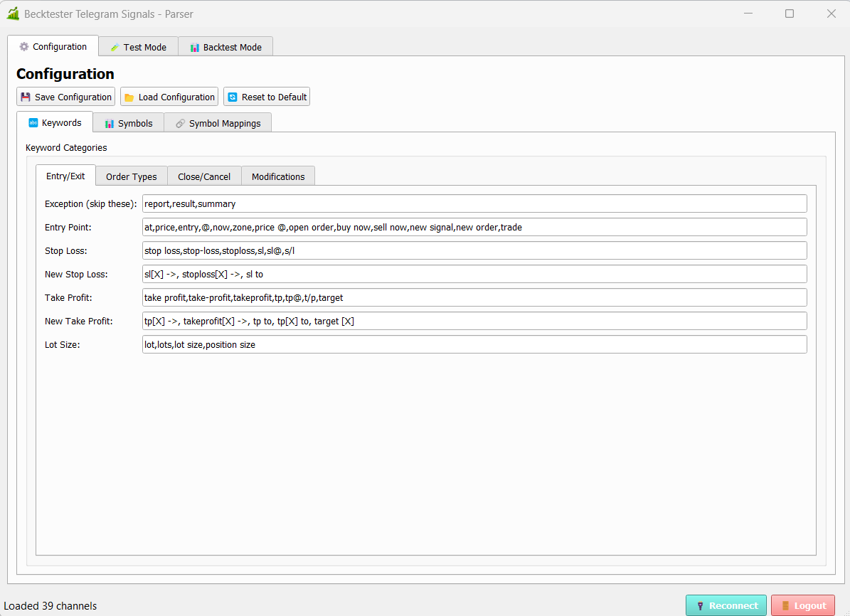Image resolution: width=850 pixels, height=616 pixels.
Task: Select the Entry/Exit keyword category
Action: (x=65, y=176)
